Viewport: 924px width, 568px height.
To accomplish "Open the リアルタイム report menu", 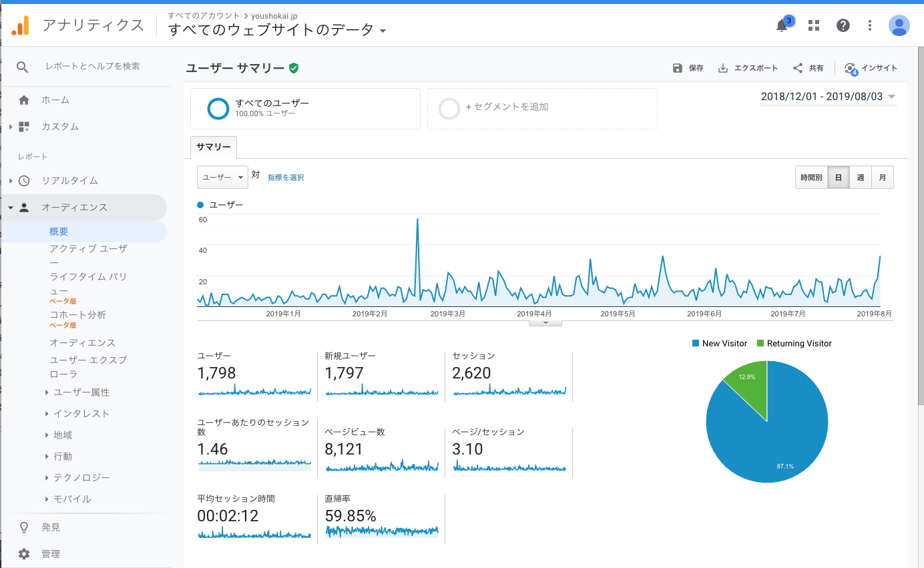I will click(69, 181).
